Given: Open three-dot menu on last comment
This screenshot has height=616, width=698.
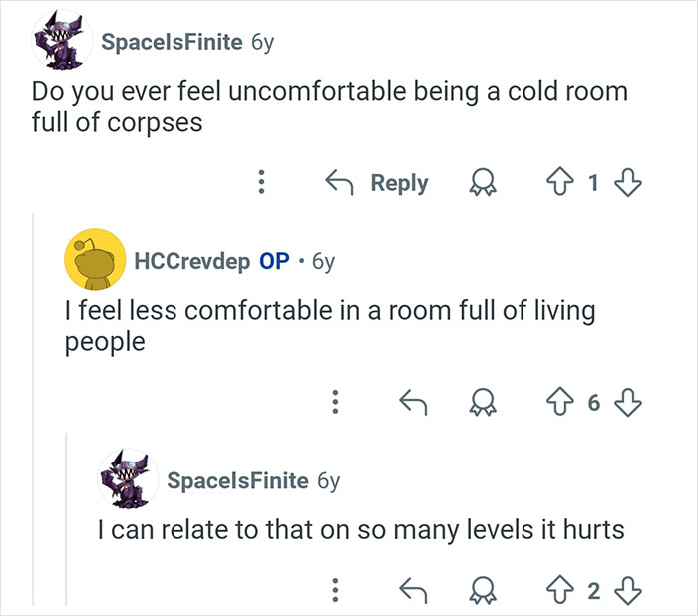Looking at the screenshot, I should click(x=335, y=592).
